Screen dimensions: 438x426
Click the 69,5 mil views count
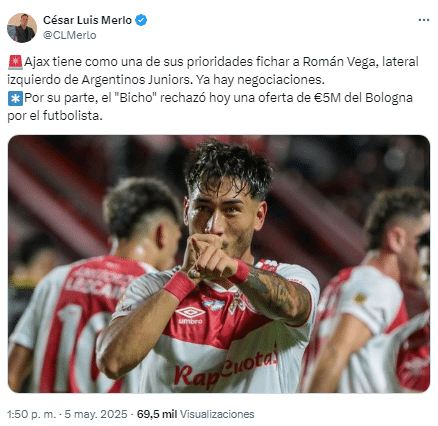coord(157,414)
